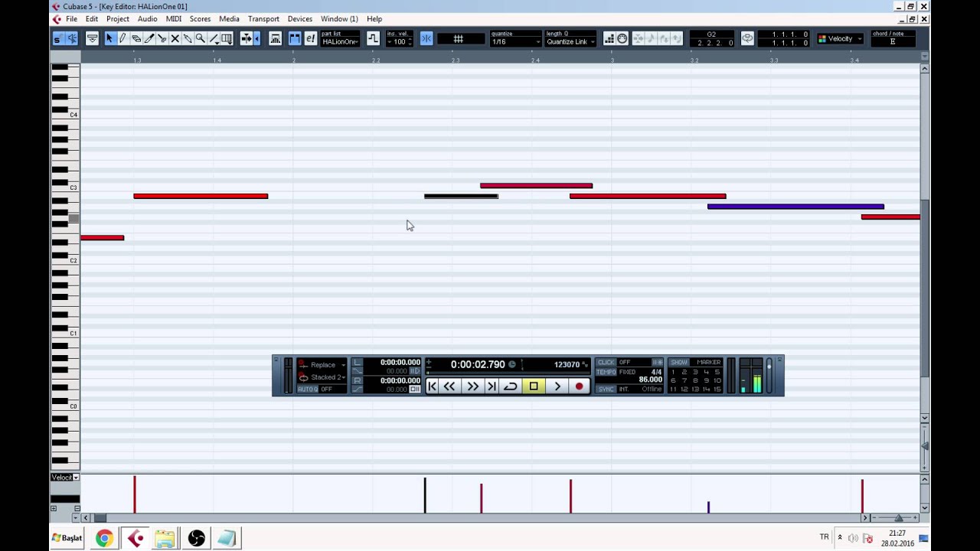The image size is (980, 551).
Task: Click horizontal zoom slider at bottom right
Action: [x=898, y=518]
